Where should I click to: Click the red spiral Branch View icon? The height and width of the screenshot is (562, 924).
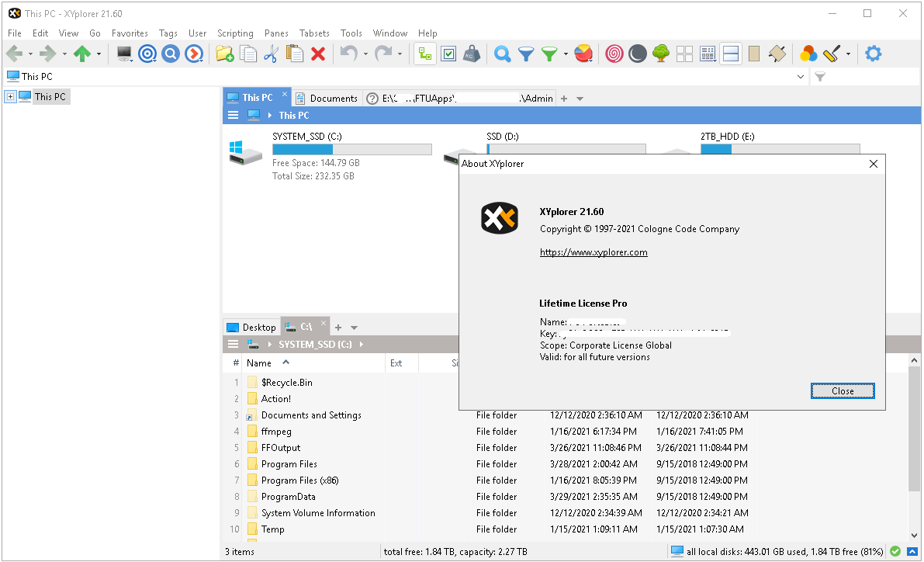point(614,54)
